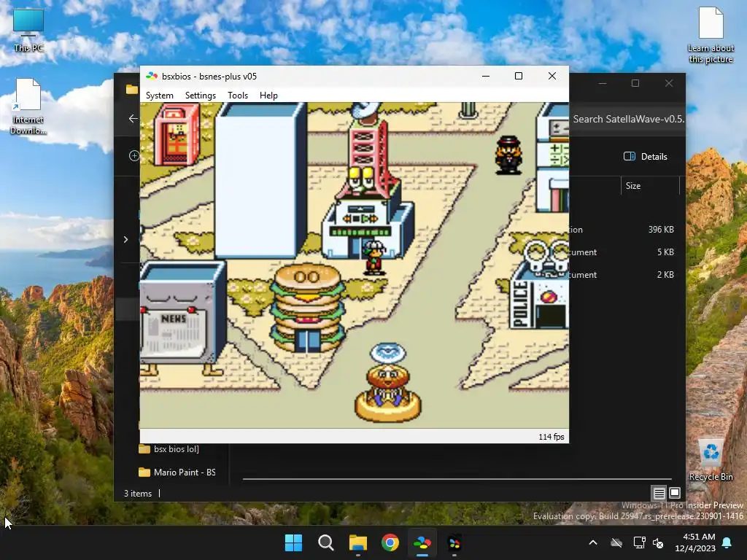Screen dimensions: 747x560
Task: Show hidden system tray icons
Action: click(x=593, y=542)
